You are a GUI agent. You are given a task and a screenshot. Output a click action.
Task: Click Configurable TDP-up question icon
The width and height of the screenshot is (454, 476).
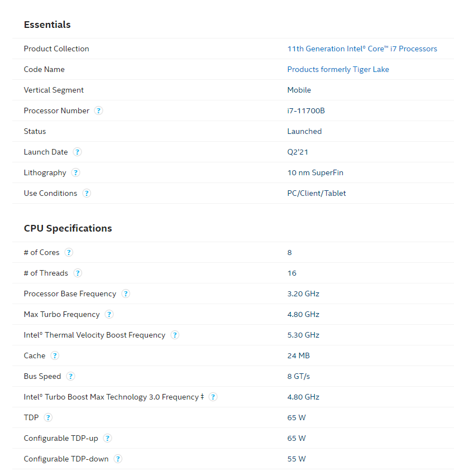107,438
